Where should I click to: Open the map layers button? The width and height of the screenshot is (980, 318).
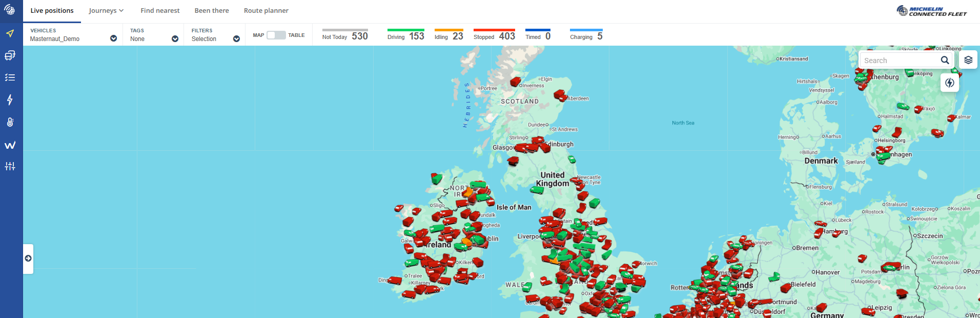[x=968, y=60]
